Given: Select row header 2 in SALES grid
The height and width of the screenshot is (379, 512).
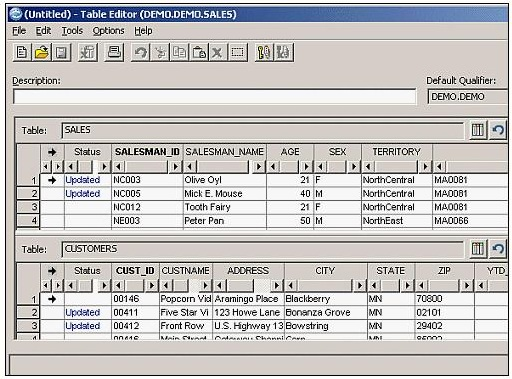Looking at the screenshot, I should 28,193.
